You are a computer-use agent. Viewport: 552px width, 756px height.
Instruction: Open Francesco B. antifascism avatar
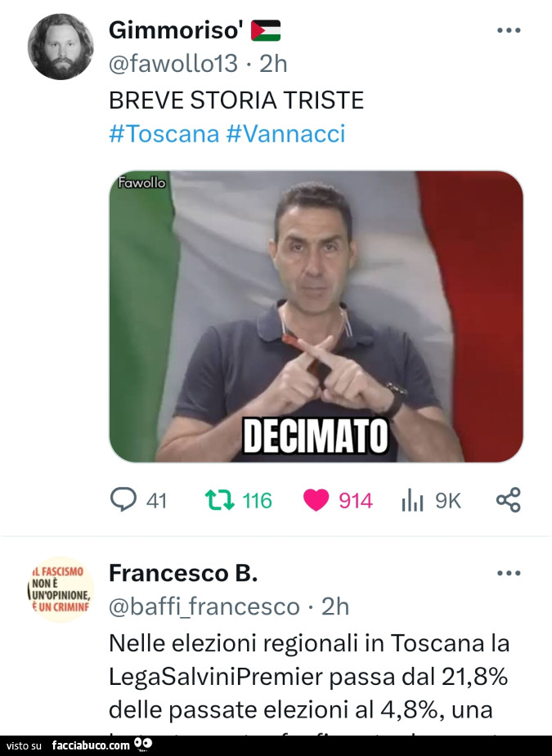61,589
